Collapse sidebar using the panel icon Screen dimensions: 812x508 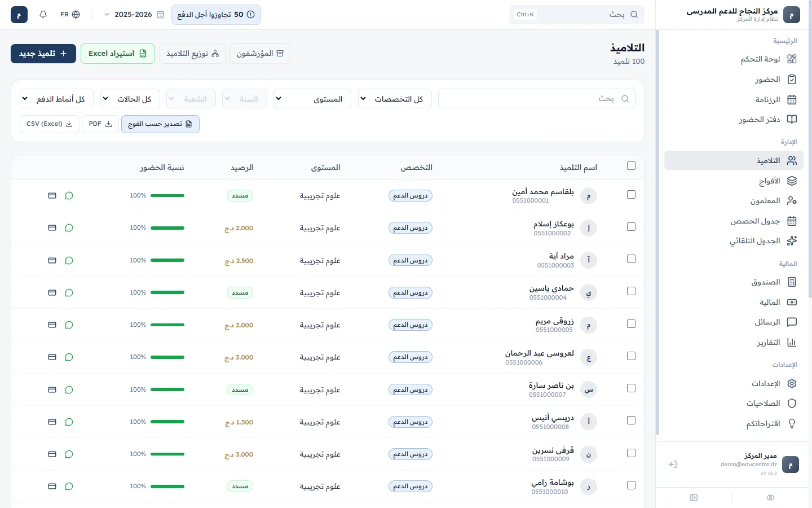tap(694, 497)
